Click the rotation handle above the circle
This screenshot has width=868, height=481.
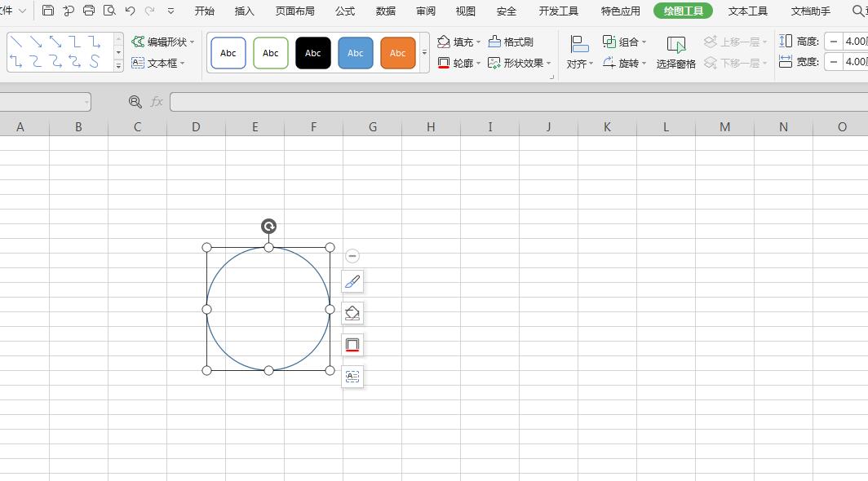pyautogui.click(x=268, y=227)
